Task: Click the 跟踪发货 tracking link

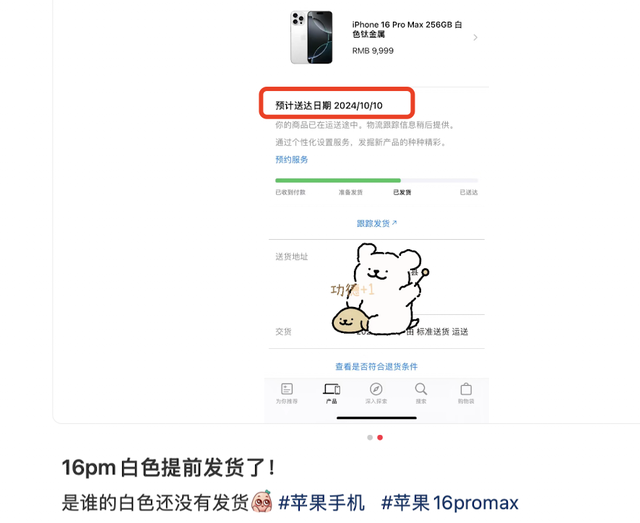Action: pyautogui.click(x=377, y=223)
